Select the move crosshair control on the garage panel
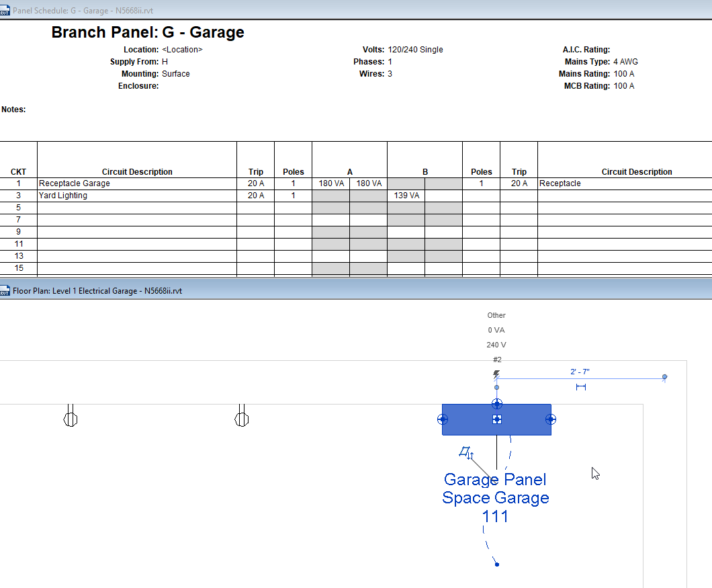 496,419
